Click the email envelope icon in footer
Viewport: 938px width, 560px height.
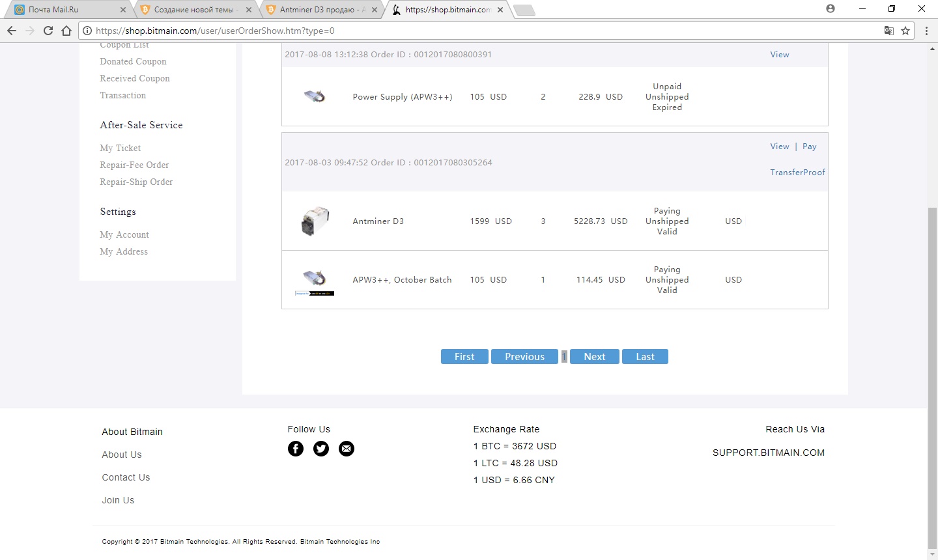(347, 449)
